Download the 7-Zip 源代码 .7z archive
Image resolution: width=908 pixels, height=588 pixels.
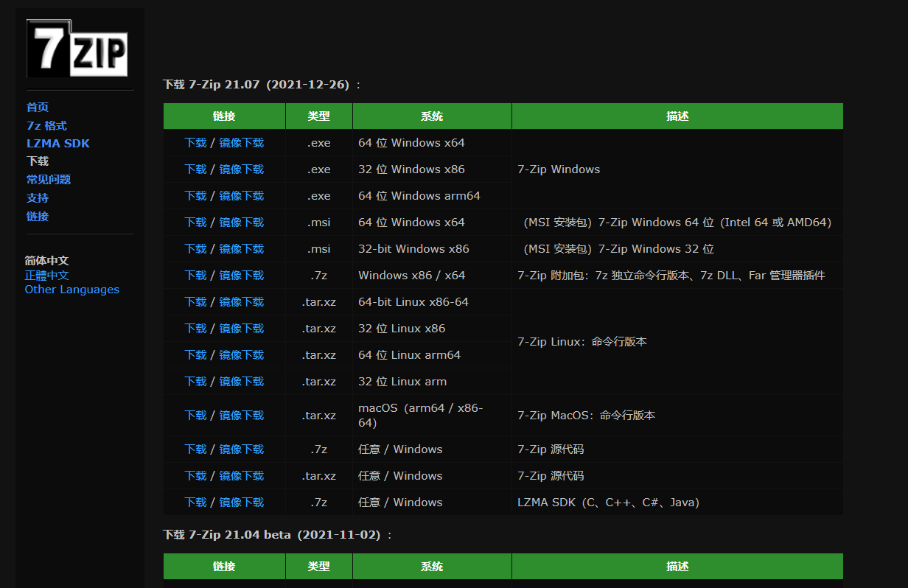coord(196,449)
